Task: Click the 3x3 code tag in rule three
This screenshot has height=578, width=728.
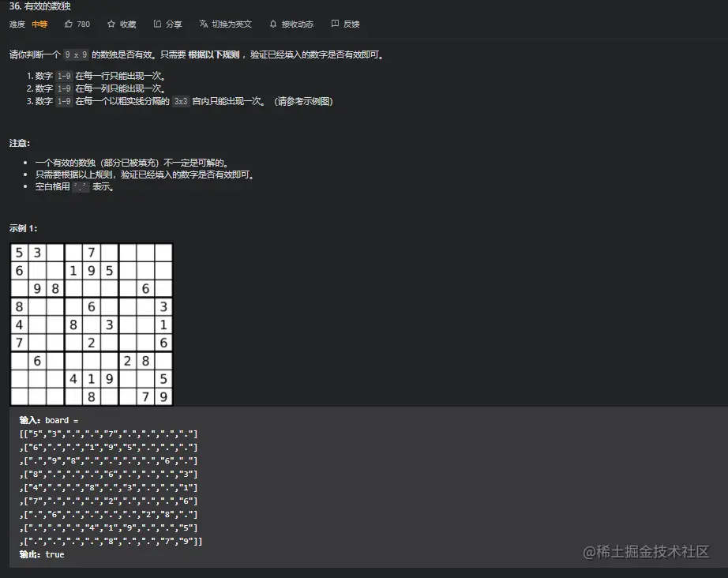Action: (181, 101)
